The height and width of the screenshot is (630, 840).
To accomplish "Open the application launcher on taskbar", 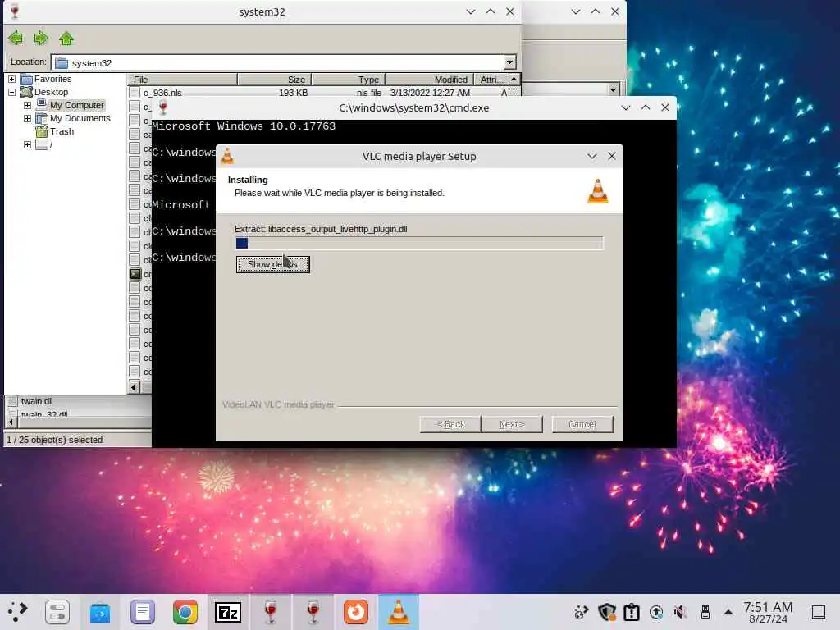I will click(x=17, y=612).
